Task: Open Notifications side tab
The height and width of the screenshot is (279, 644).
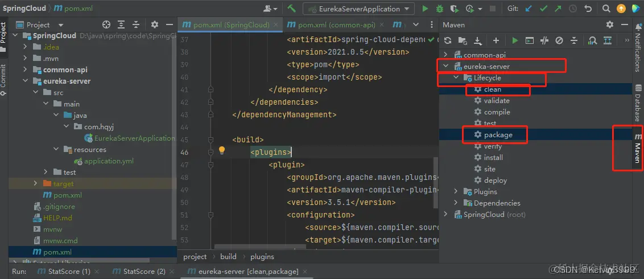Action: point(637,47)
